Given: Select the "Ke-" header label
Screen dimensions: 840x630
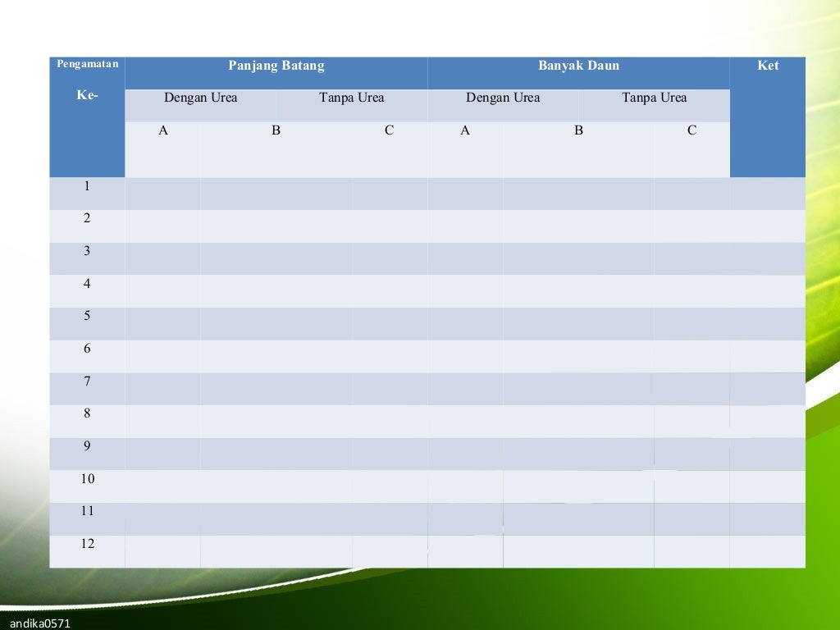Looking at the screenshot, I should pyautogui.click(x=87, y=95).
